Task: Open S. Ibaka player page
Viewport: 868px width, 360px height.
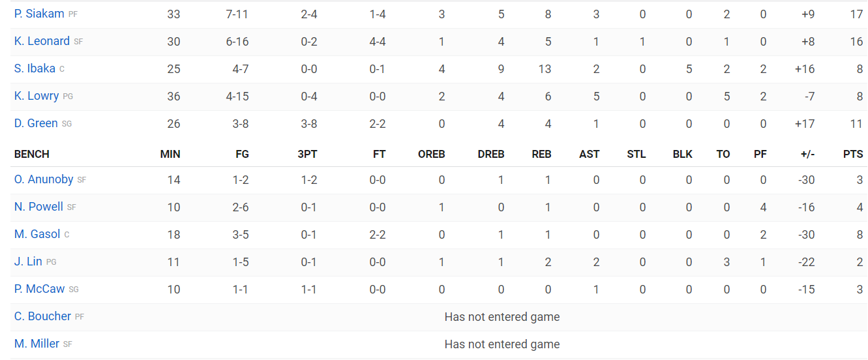Action: [x=35, y=68]
